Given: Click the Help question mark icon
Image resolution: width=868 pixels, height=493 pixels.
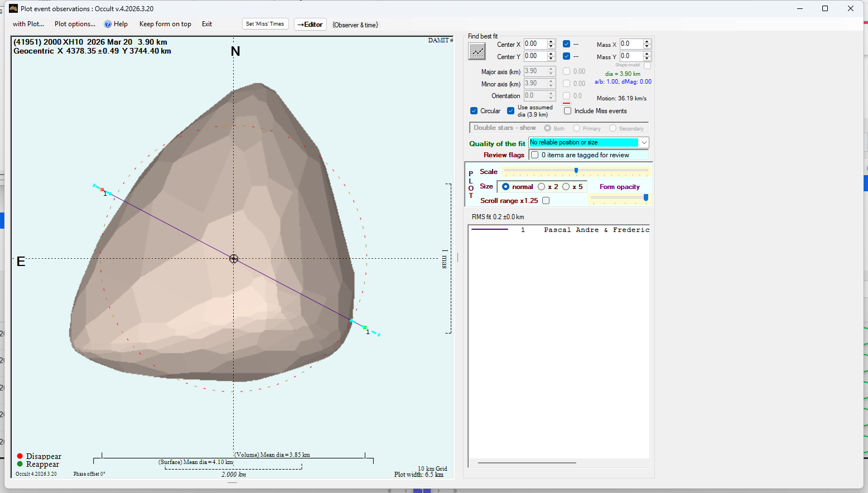Looking at the screenshot, I should tap(108, 24).
